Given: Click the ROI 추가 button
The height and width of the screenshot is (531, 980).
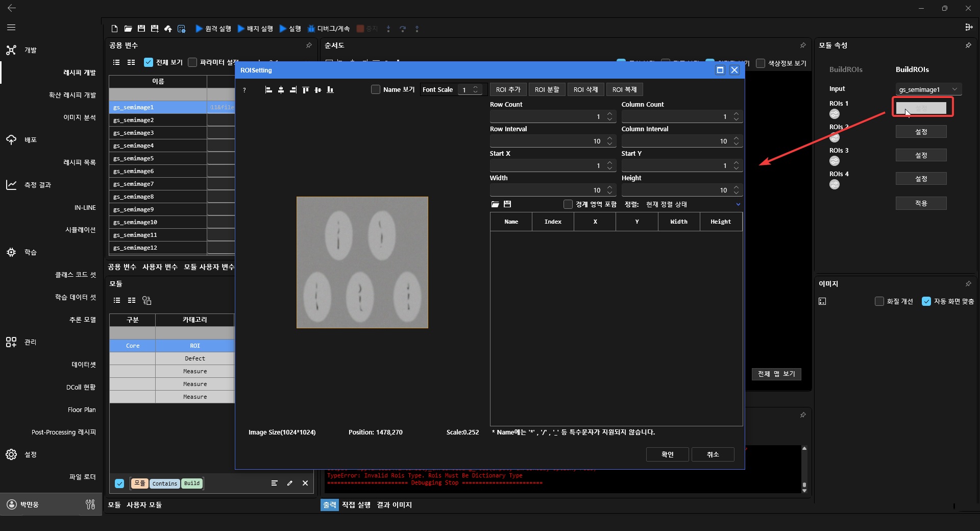Looking at the screenshot, I should point(508,89).
